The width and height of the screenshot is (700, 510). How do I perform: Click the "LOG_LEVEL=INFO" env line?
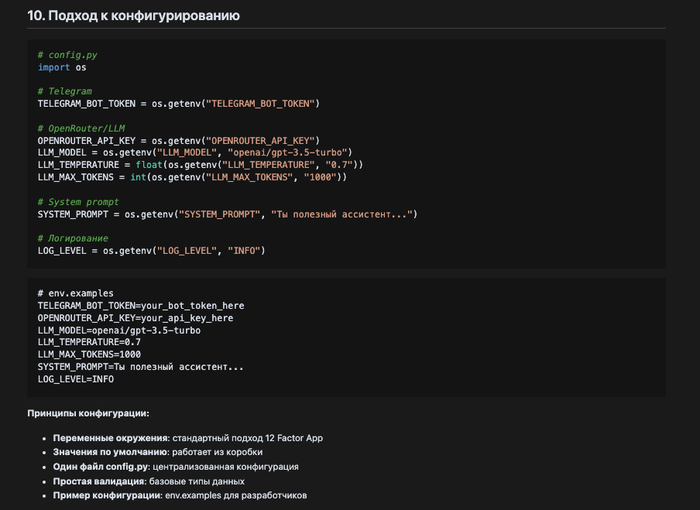point(76,379)
